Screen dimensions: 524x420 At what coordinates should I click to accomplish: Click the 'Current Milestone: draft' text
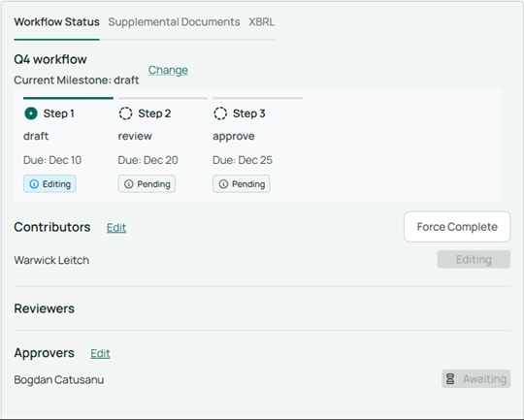point(77,81)
